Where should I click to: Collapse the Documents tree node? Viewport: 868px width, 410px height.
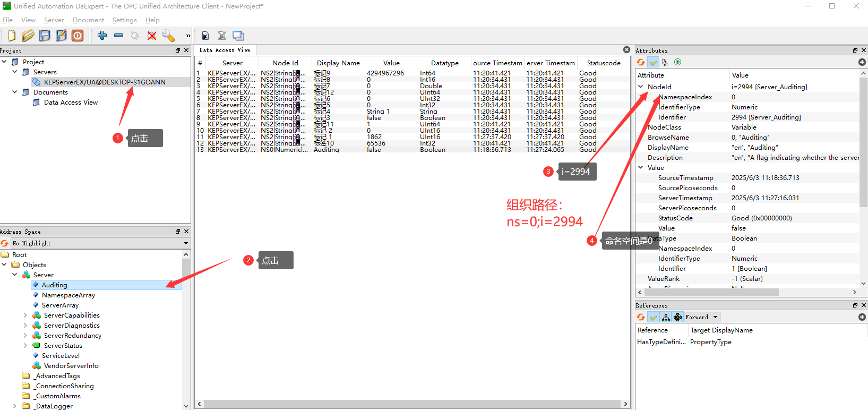pyautogui.click(x=15, y=92)
